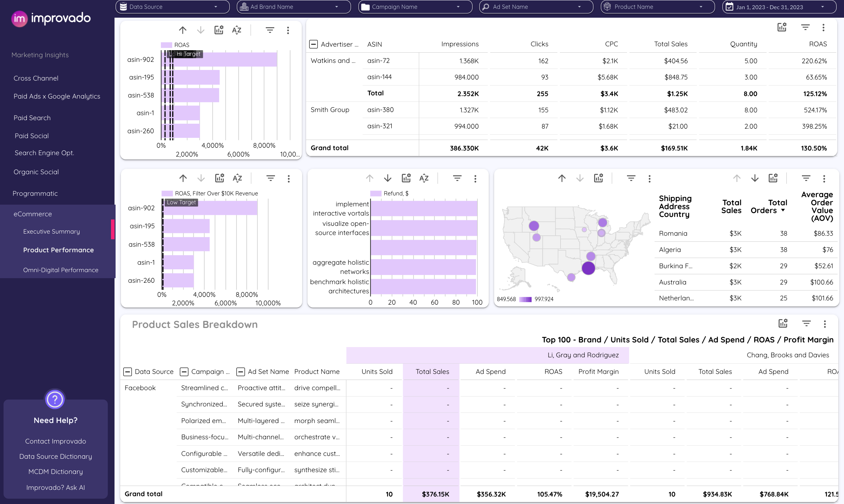Open chart settings on Product Sales Breakdown
The image size is (844, 504).
pos(783,324)
